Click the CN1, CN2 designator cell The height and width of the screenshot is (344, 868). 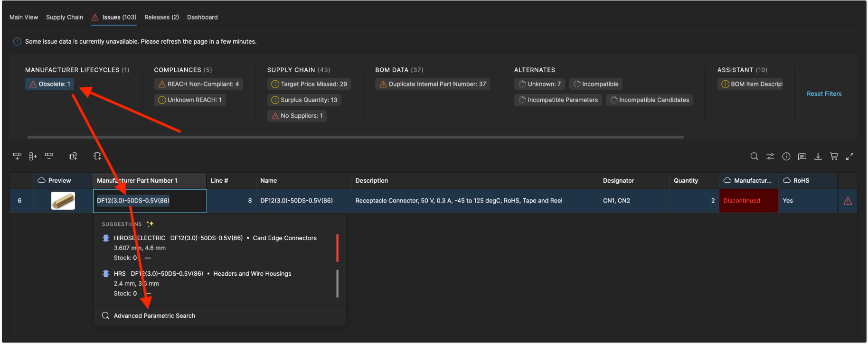tap(634, 201)
